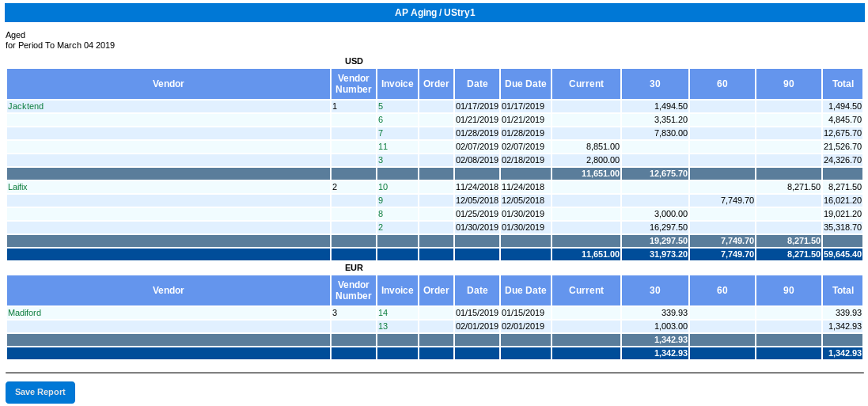Open Jacktend invoice 3 link

pos(381,160)
